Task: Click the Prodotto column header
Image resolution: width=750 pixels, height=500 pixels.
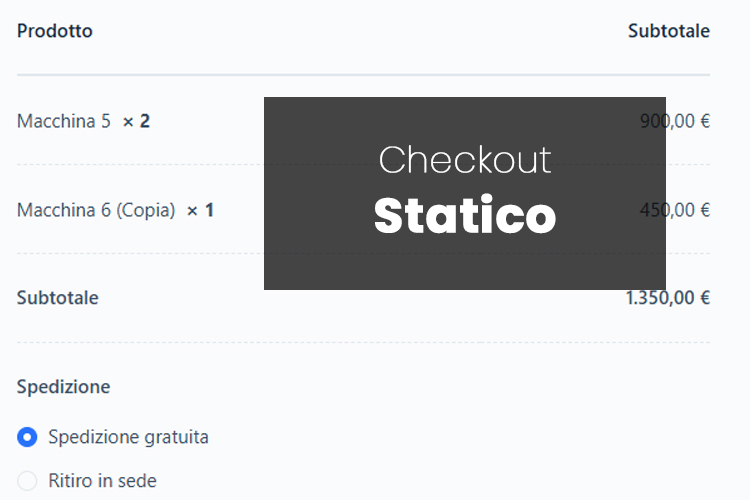Action: [55, 31]
